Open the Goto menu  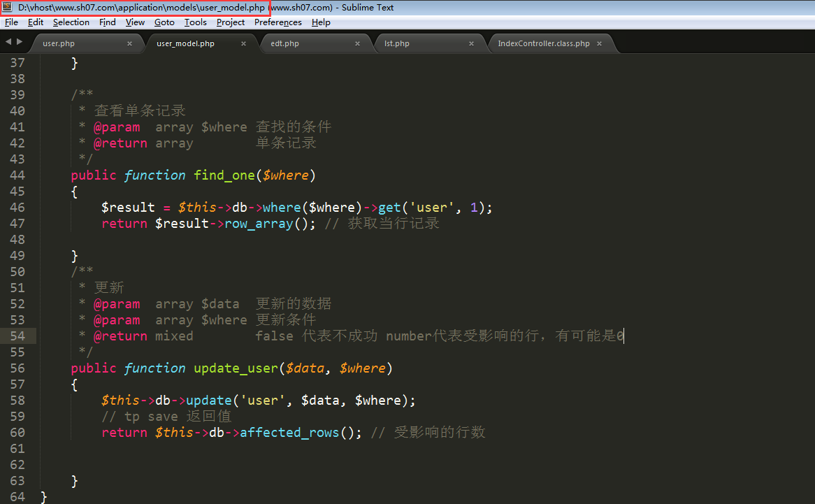tap(164, 22)
